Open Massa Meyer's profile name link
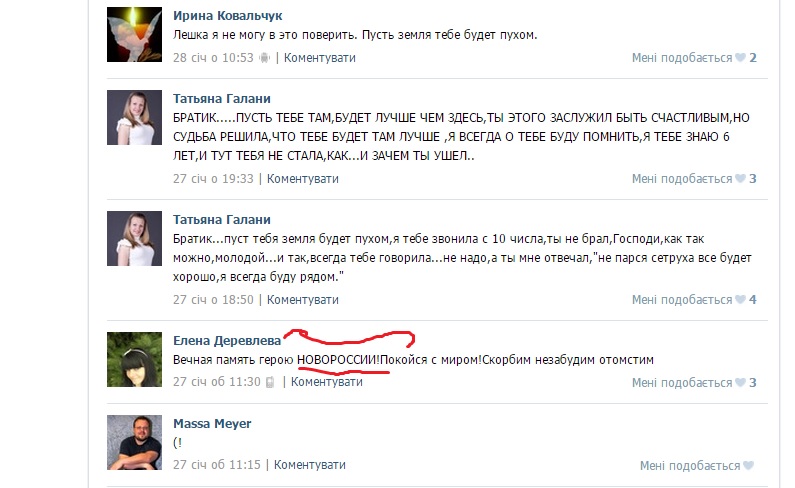795x488 pixels. pyautogui.click(x=212, y=424)
